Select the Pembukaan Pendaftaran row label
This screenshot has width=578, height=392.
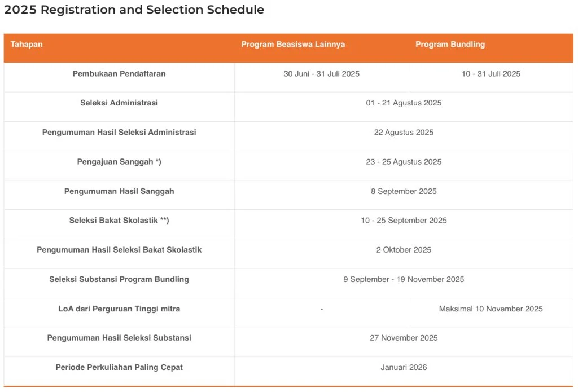(x=119, y=74)
